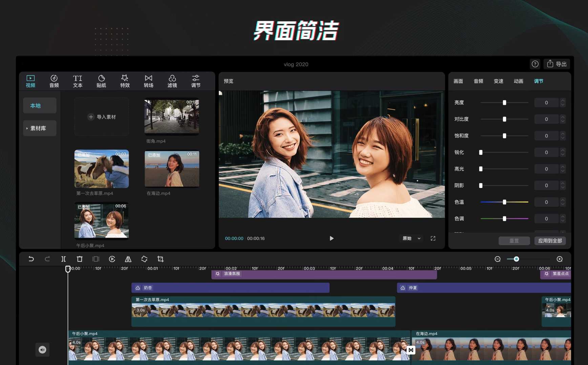Select the 仲夏 filter clip
Image resolution: width=588 pixels, height=365 pixels.
point(484,288)
